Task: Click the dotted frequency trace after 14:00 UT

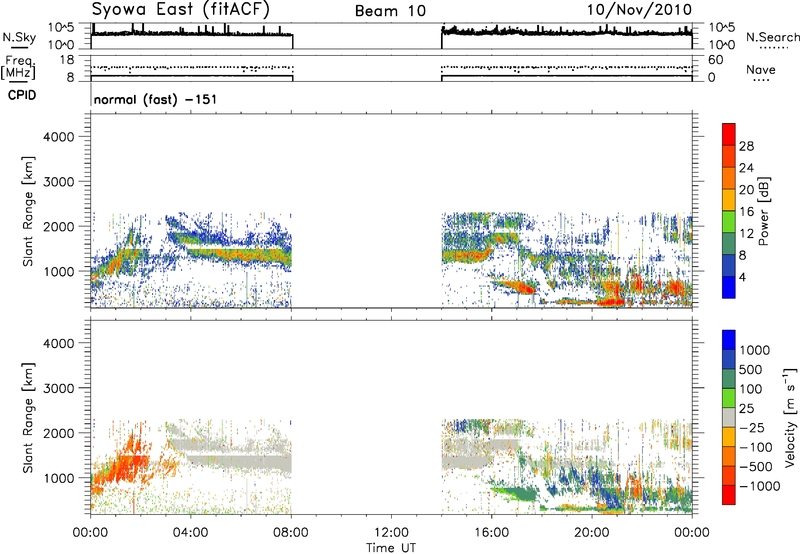Action: tap(566, 67)
